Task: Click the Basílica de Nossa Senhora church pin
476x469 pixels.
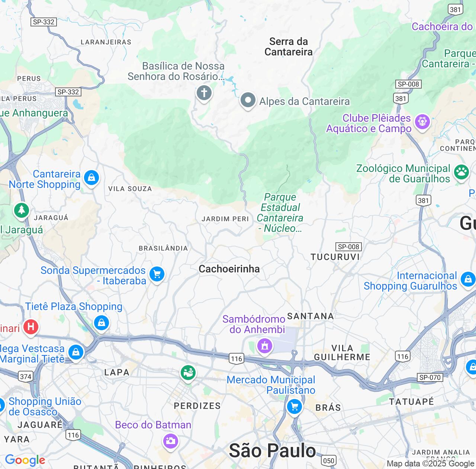Action: click(204, 93)
